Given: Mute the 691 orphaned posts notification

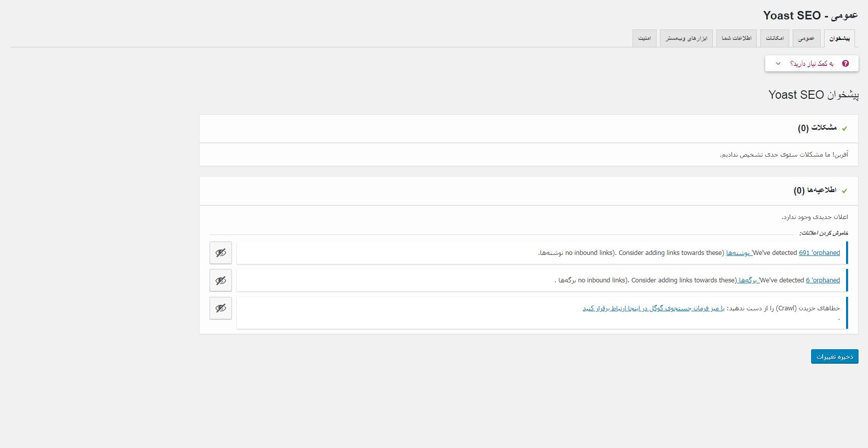Looking at the screenshot, I should 220,253.
